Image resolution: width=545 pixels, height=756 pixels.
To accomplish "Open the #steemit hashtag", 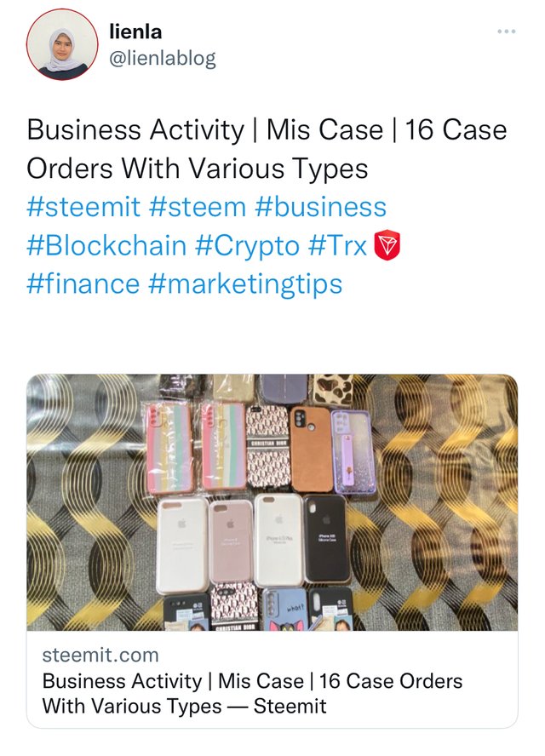I will coord(83,207).
